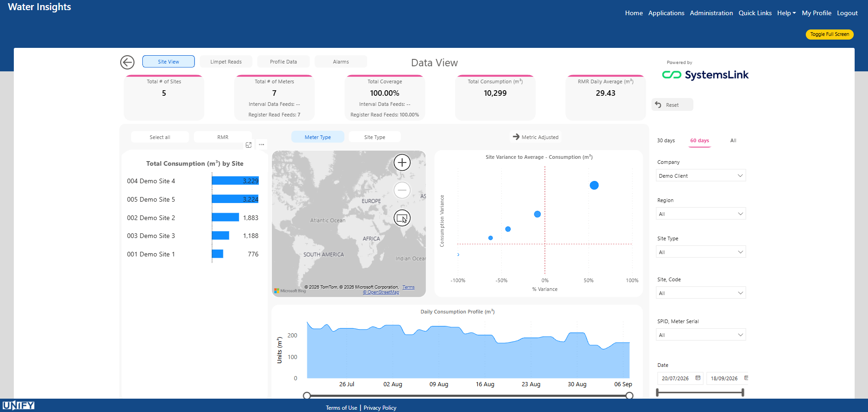Expand the Site, Code dropdown
This screenshot has height=412, width=868.
pyautogui.click(x=701, y=293)
